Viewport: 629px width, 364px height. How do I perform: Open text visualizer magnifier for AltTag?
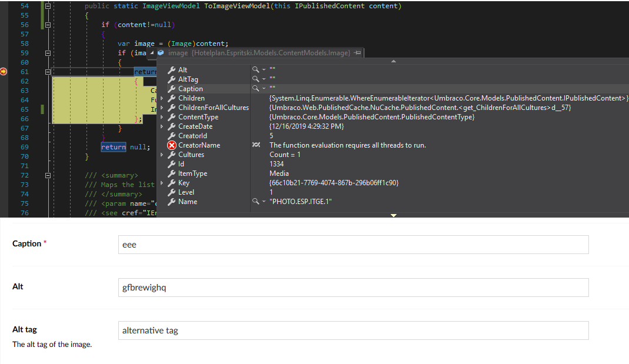click(255, 79)
